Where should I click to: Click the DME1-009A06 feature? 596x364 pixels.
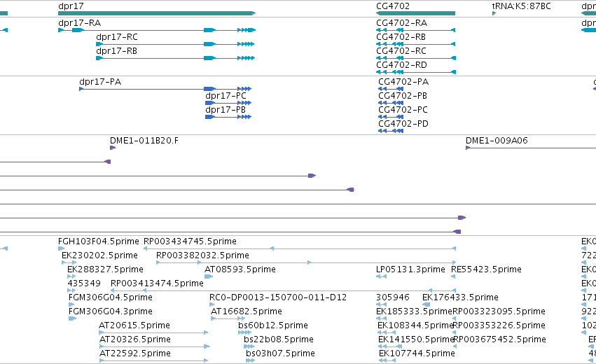click(531, 148)
